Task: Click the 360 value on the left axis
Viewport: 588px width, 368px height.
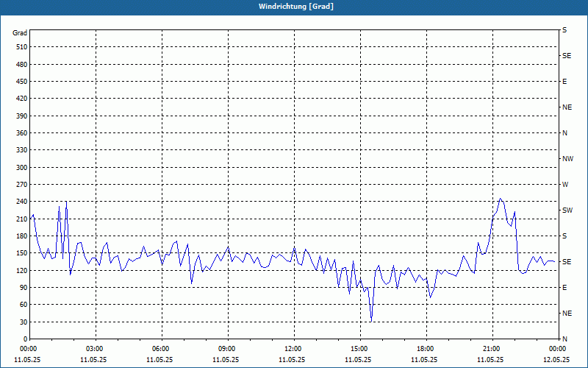Action: pos(22,133)
